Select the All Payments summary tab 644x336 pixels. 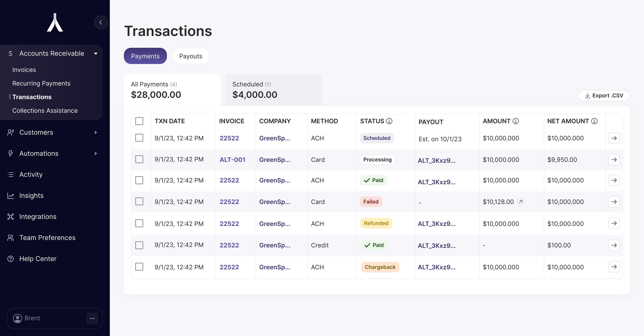(172, 90)
